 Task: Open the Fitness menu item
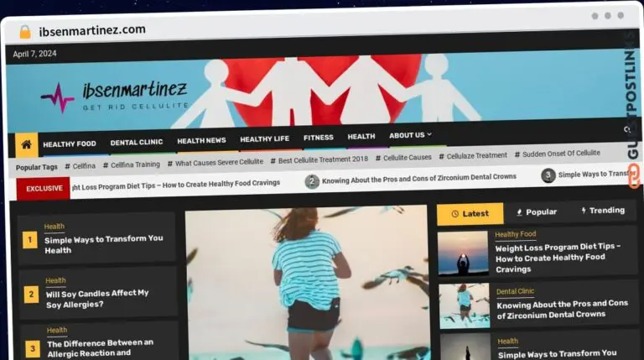pyautogui.click(x=319, y=138)
